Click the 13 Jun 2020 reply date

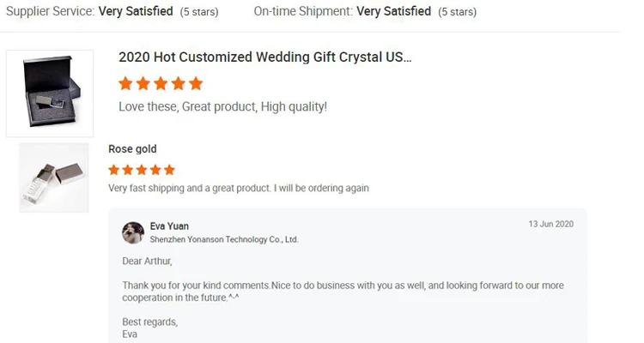[550, 224]
